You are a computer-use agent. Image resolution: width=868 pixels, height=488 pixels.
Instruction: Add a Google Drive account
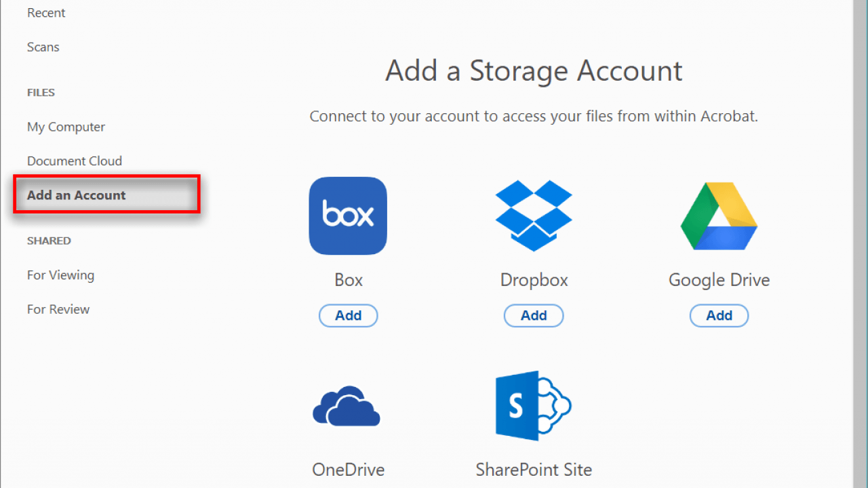tap(719, 315)
